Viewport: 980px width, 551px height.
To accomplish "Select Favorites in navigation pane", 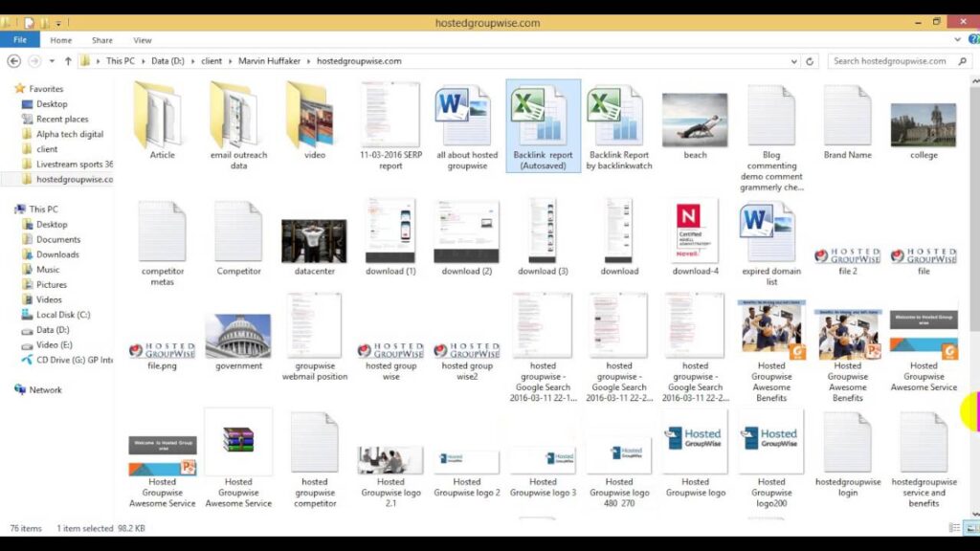I will [x=46, y=89].
